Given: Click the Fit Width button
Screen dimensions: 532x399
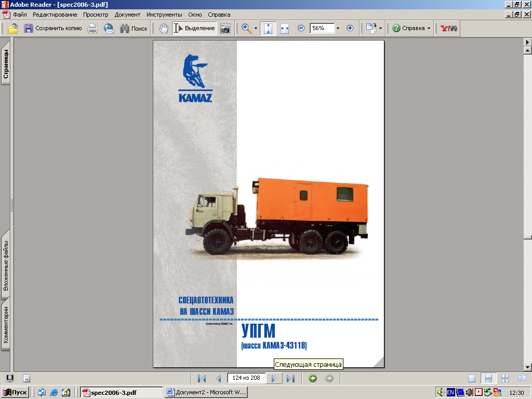Looking at the screenshot, I should pyautogui.click(x=285, y=29).
